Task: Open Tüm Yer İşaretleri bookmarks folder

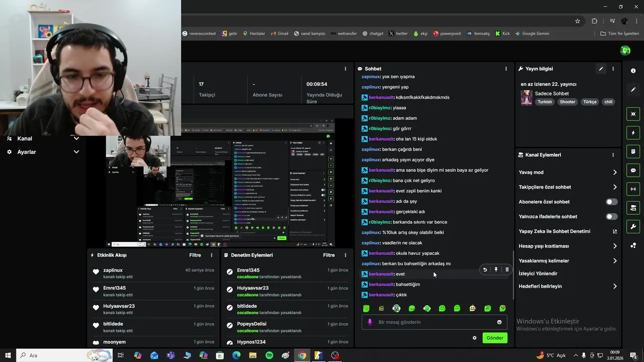Action: click(x=620, y=34)
